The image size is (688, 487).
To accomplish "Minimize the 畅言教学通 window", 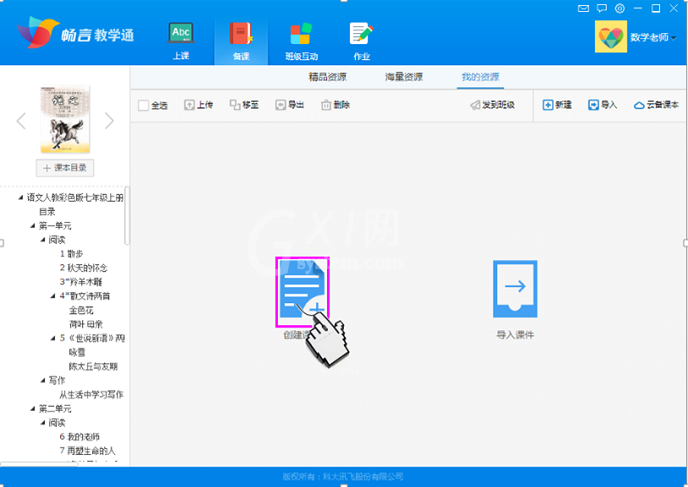I will [x=638, y=8].
